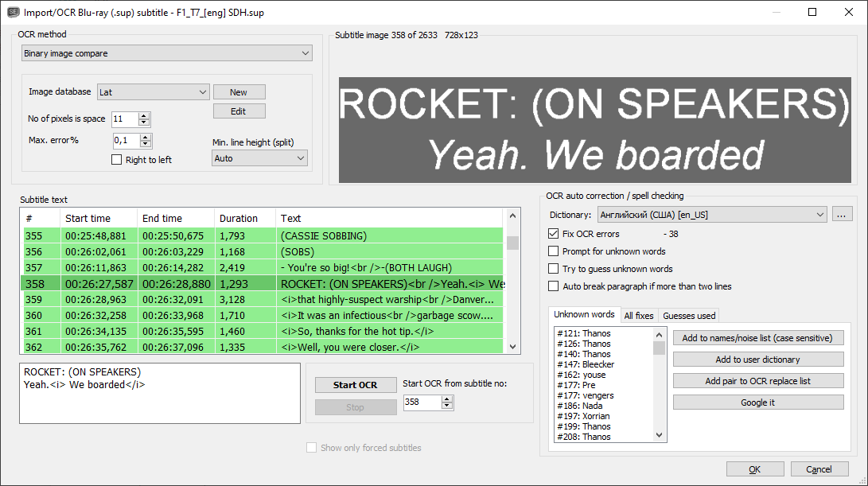Select unknown word #177: vengers
The height and width of the screenshot is (486, 868).
tap(585, 395)
